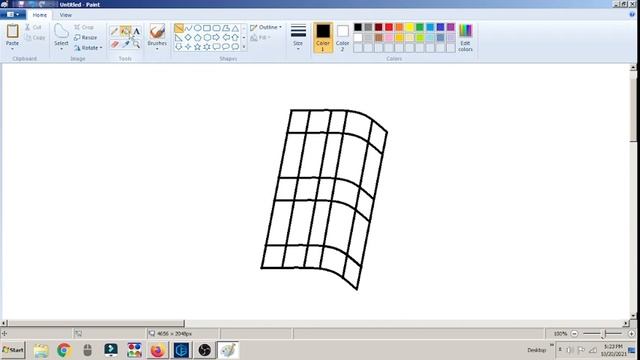The image size is (640, 360).
Task: Pick the red color swatch
Action: click(x=389, y=27)
